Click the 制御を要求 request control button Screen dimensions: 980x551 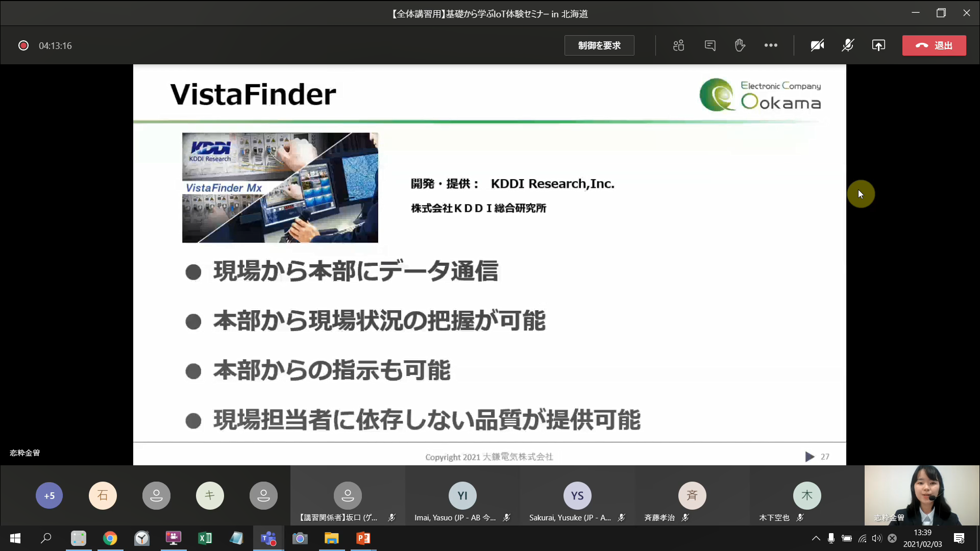599,45
